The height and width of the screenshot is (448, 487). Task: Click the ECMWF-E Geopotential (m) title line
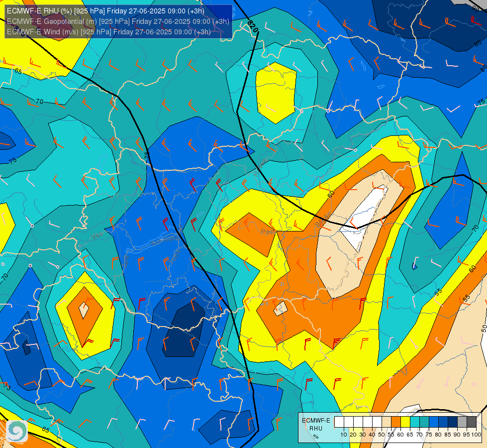pyautogui.click(x=118, y=21)
